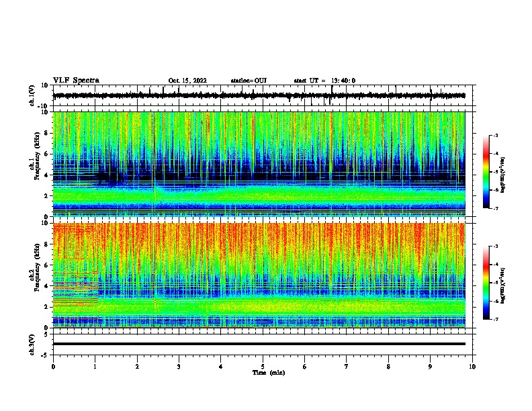Click the ch.1 color scale bar
532x411 pixels.
point(486,172)
